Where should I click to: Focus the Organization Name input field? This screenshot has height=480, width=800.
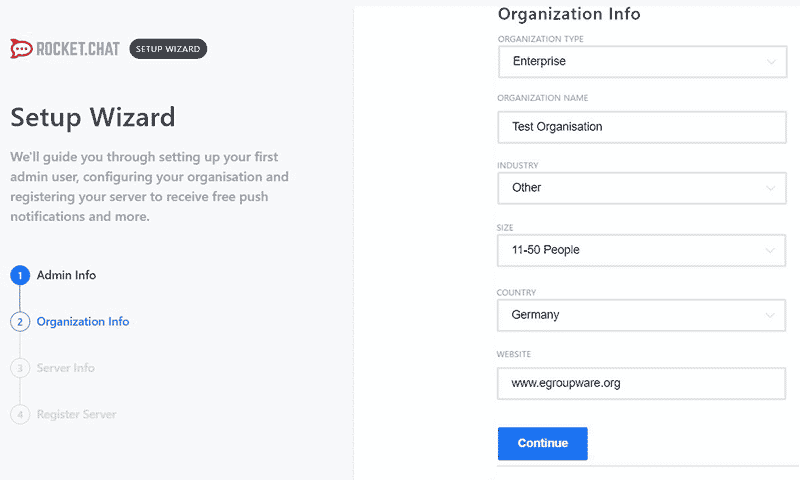642,127
